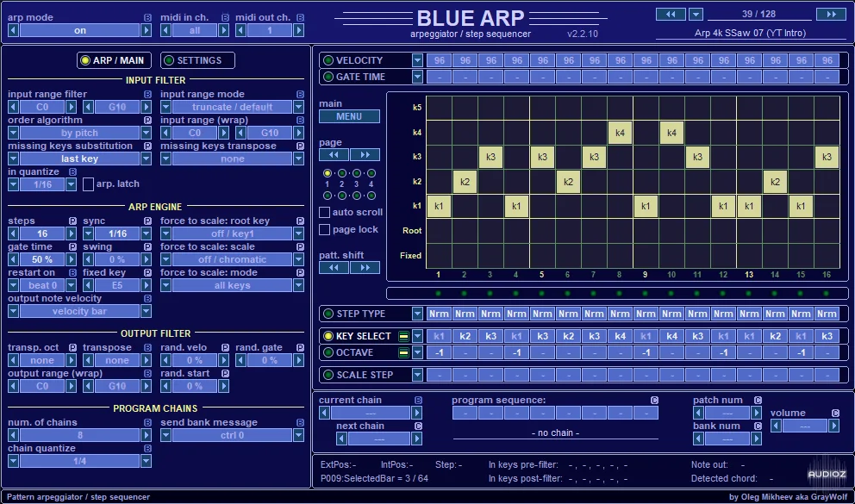Screen dimensions: 855x504
Task: Click preset name Arp 4k SSaw 07 (YT Intro)
Action: coord(750,33)
